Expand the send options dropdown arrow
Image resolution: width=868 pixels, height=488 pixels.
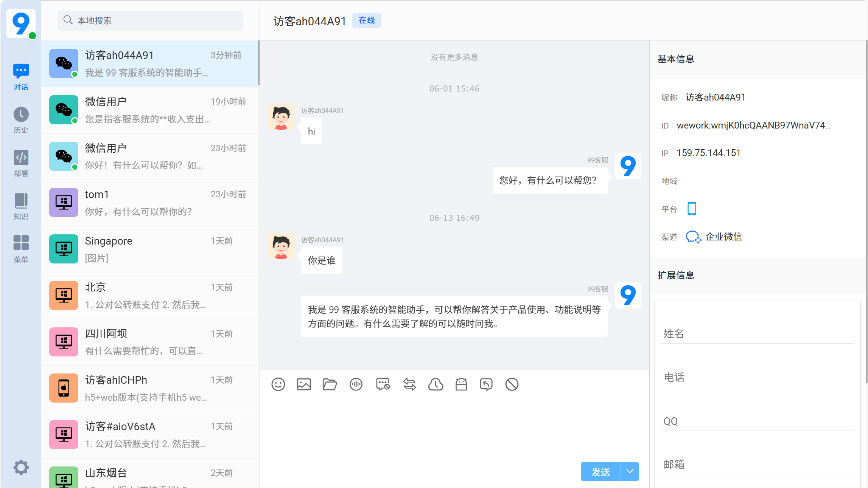click(630, 471)
